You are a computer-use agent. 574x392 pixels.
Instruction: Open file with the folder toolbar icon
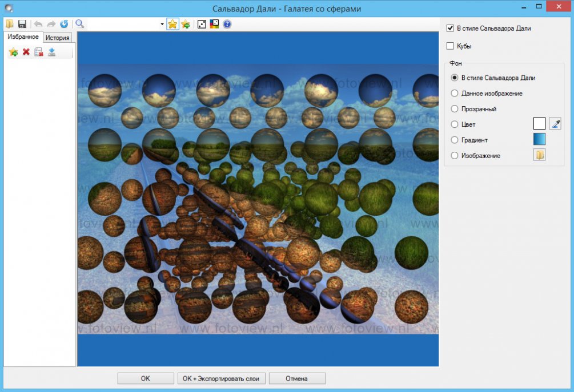[x=10, y=24]
